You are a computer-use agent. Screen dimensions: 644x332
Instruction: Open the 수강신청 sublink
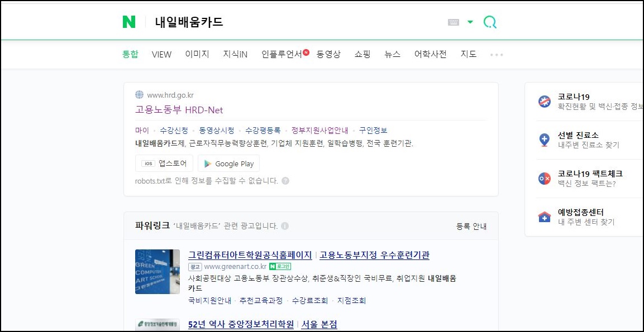pyautogui.click(x=174, y=131)
